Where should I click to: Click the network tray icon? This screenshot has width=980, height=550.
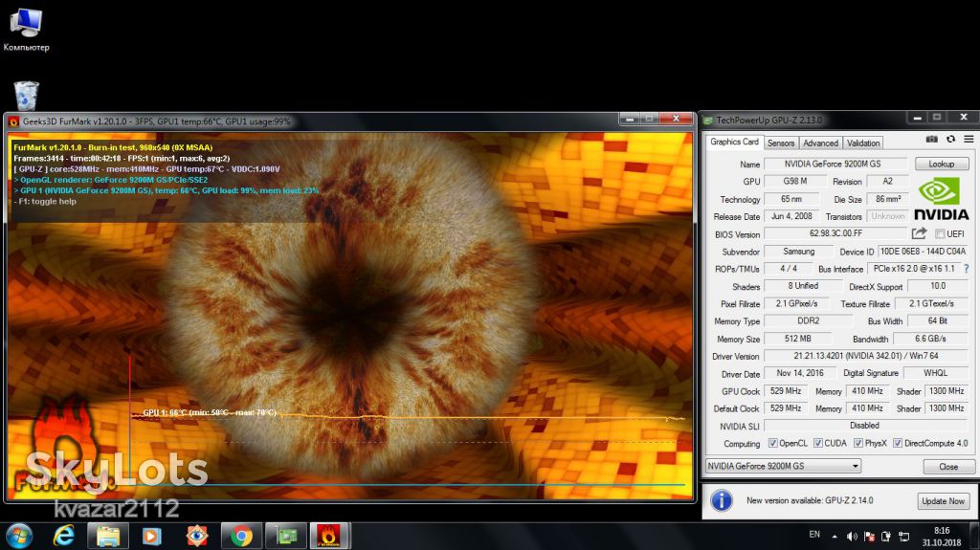click(903, 537)
